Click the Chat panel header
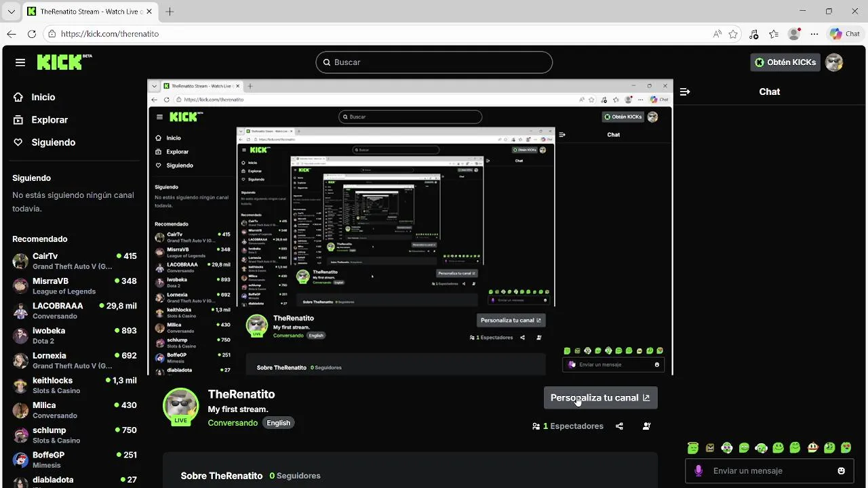868x488 pixels. point(770,91)
